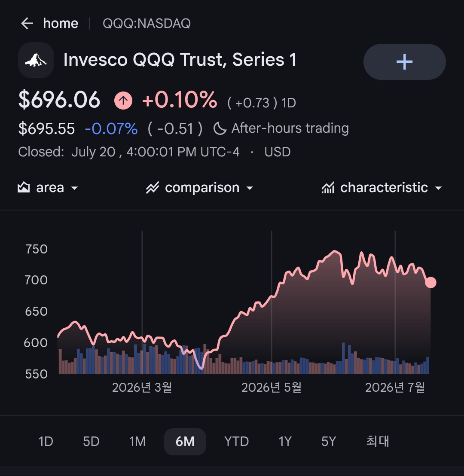Tap the plus follow icon
This screenshot has width=464, height=476.
(x=404, y=62)
